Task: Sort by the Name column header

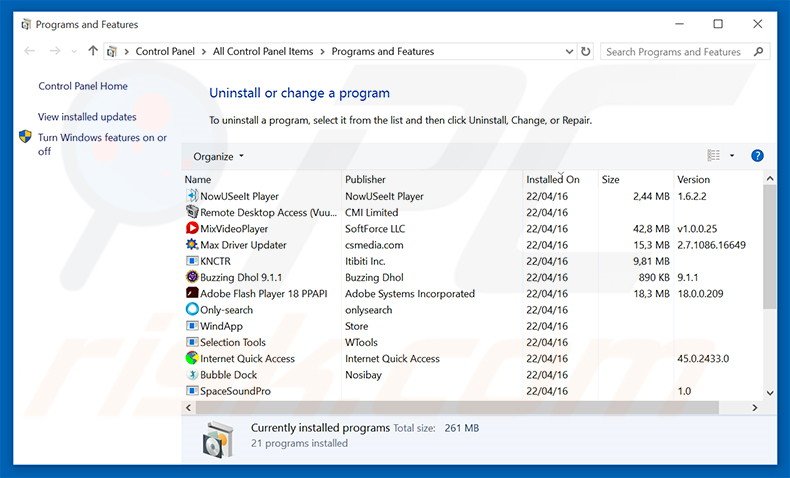Action: click(198, 179)
